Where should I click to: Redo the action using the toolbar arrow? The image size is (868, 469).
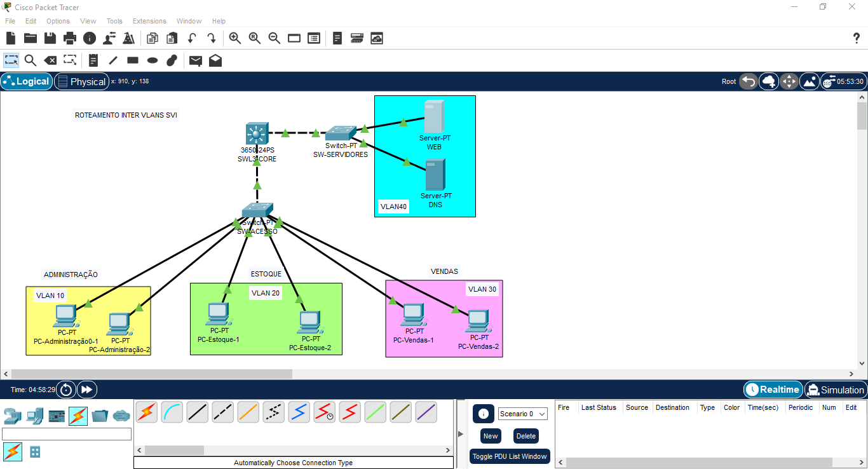tap(212, 38)
